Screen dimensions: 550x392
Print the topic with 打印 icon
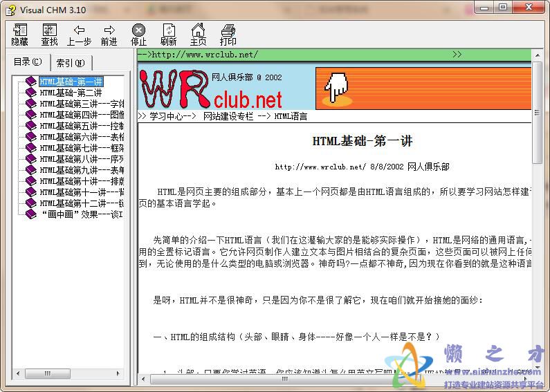tap(228, 35)
